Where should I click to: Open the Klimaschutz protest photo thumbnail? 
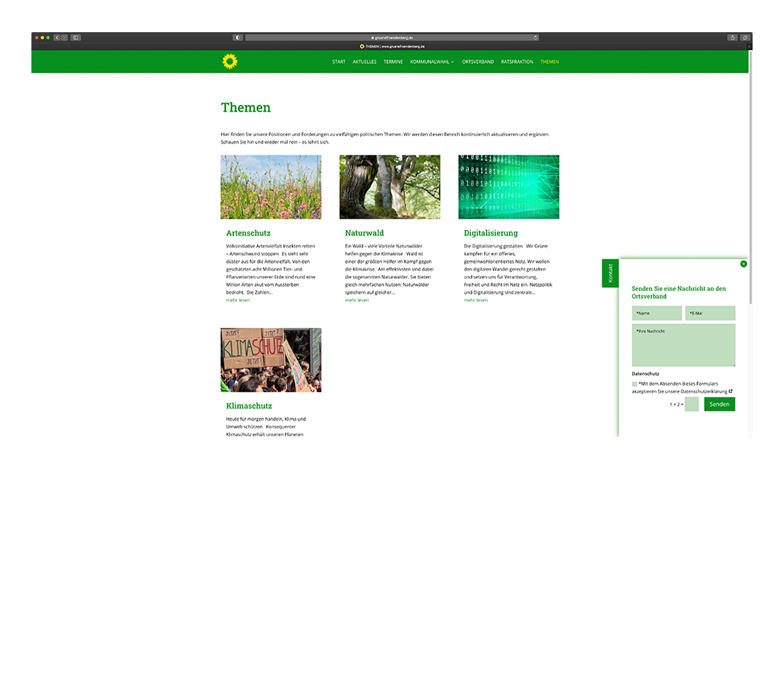pyautogui.click(x=271, y=360)
